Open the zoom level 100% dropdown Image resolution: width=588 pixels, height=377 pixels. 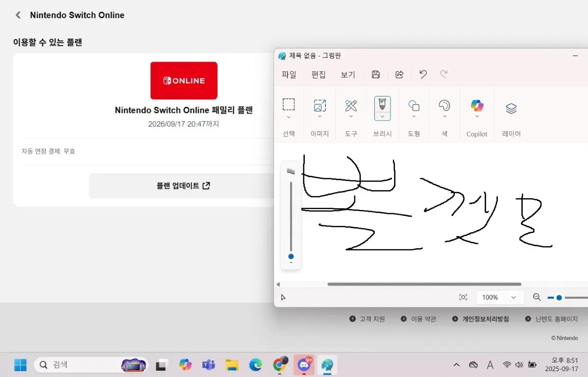pos(499,297)
